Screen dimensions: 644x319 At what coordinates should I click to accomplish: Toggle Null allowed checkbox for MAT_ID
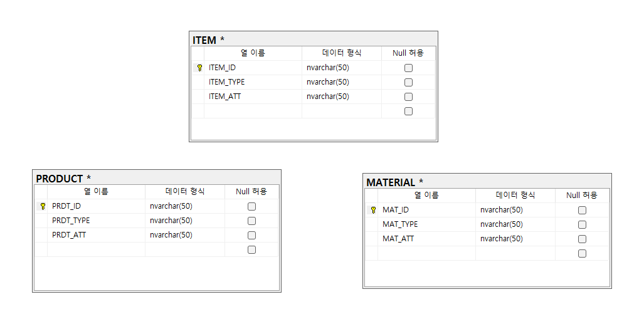pyautogui.click(x=582, y=210)
